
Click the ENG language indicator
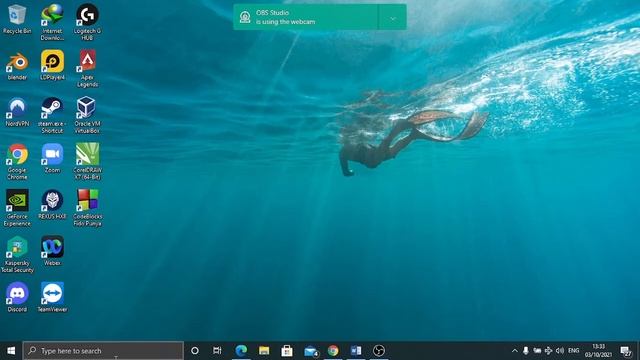tap(573, 351)
